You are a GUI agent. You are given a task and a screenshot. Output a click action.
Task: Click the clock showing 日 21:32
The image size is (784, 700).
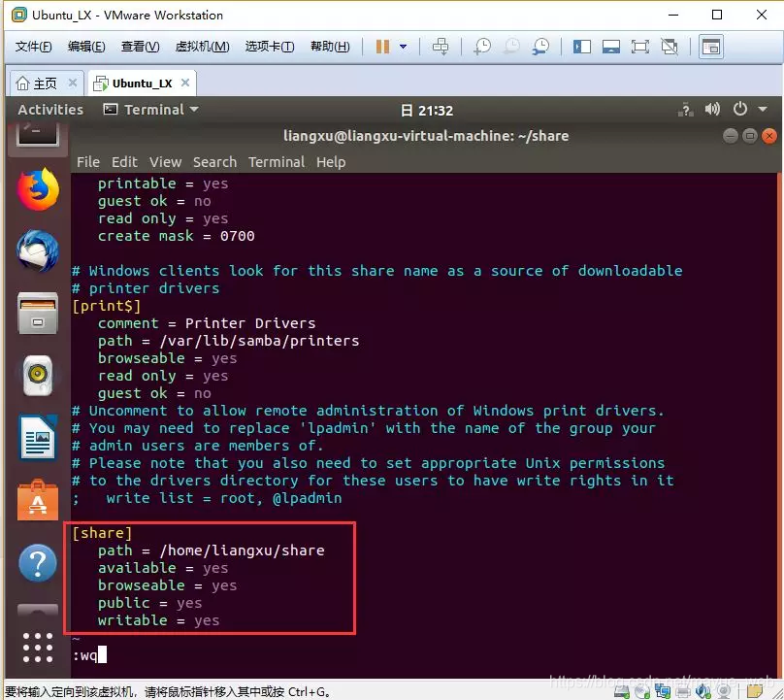(427, 110)
